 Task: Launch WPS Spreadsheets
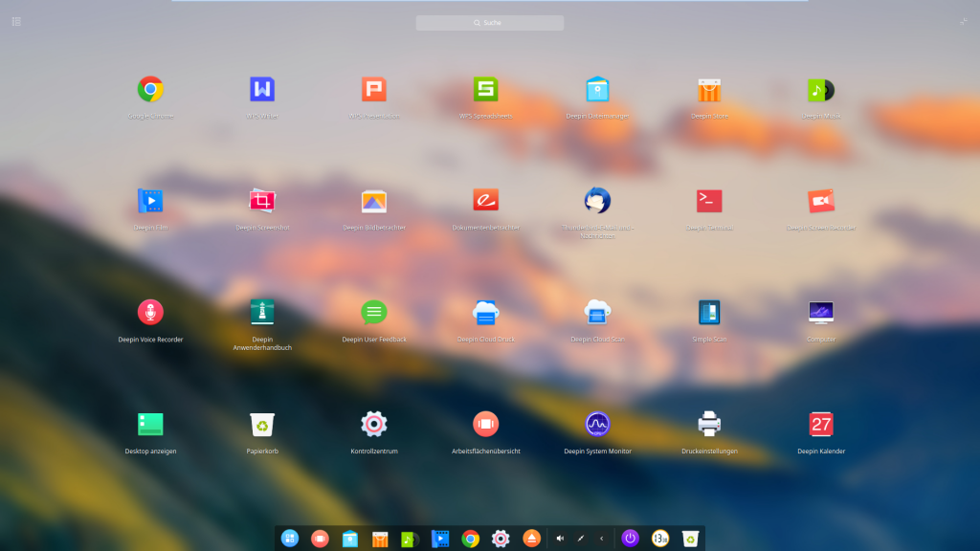[x=486, y=90]
